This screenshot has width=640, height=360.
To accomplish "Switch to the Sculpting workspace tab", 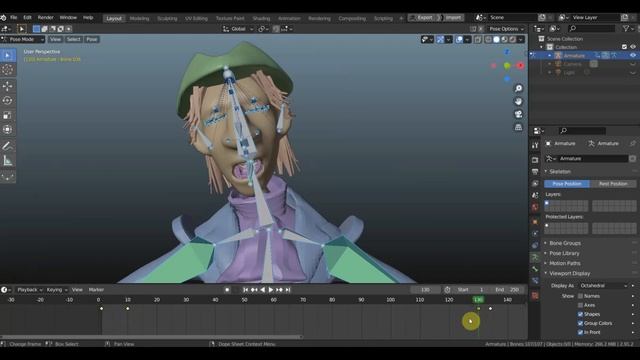I will tap(167, 18).
